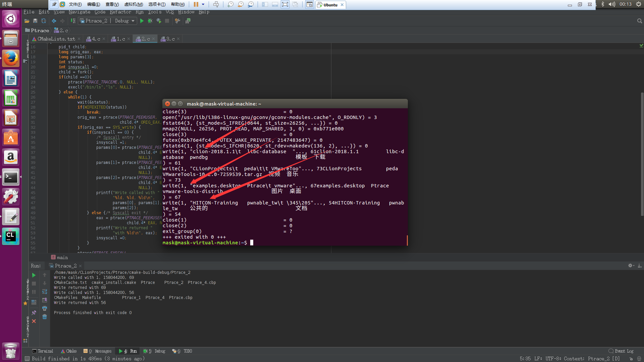Click the green Run button in toolbar
644x362 pixels.
click(142, 21)
